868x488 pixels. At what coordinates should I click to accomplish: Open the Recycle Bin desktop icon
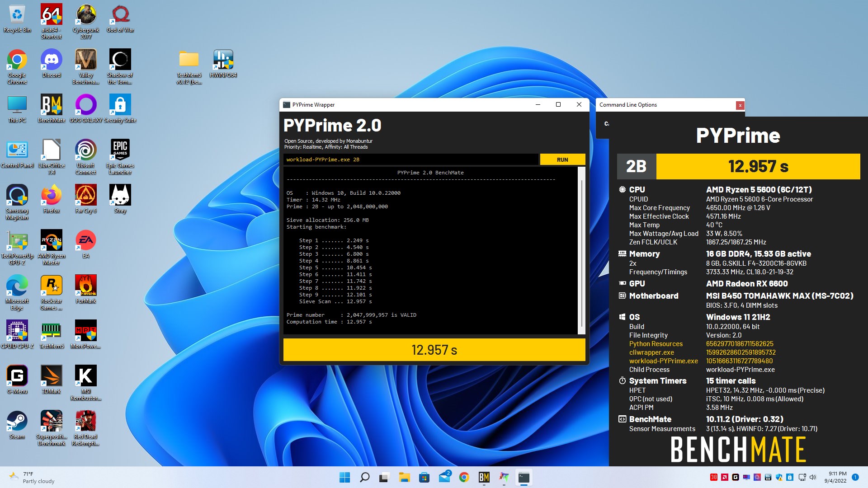(x=17, y=19)
